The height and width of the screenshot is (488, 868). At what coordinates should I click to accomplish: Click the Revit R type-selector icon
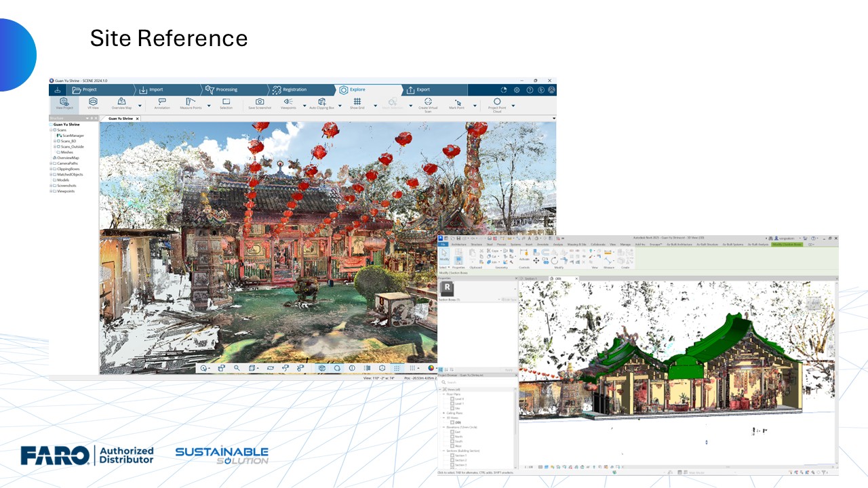pyautogui.click(x=447, y=289)
